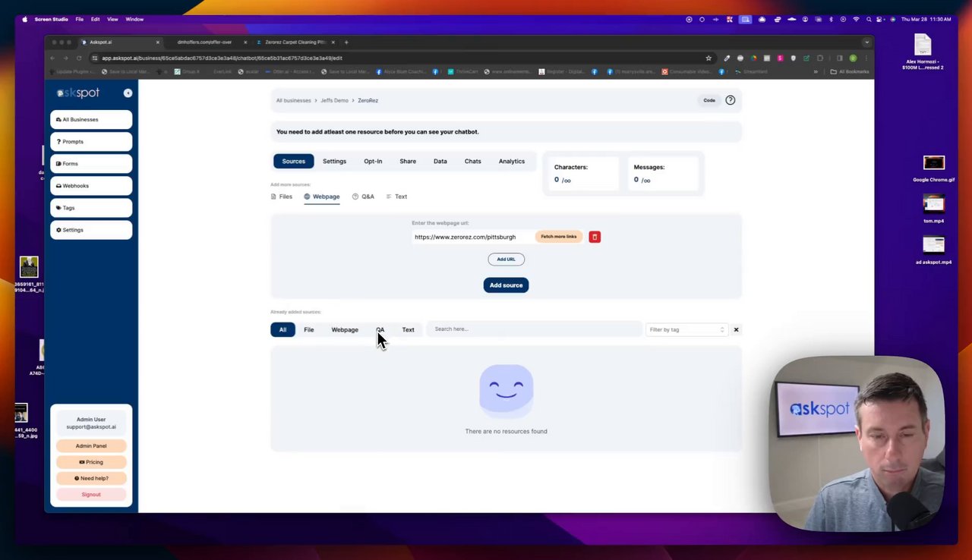
Task: Collapse the Askspot sidebar arrow
Action: (128, 93)
